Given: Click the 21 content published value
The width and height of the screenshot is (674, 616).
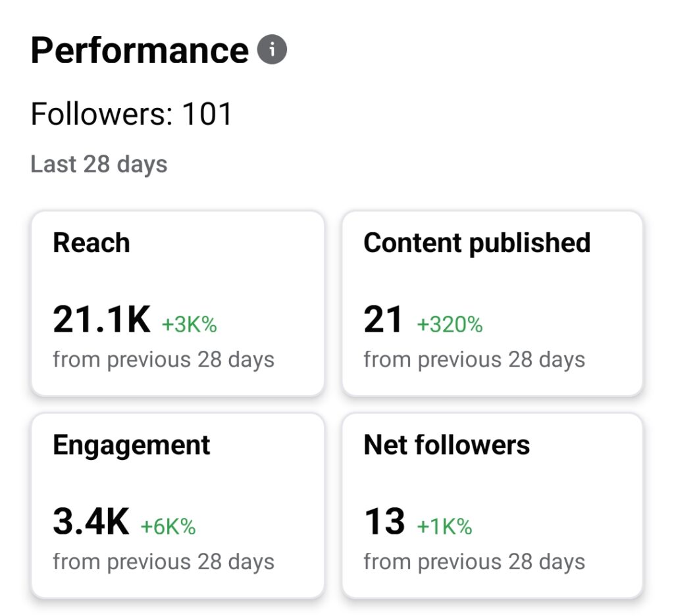Looking at the screenshot, I should pos(383,321).
